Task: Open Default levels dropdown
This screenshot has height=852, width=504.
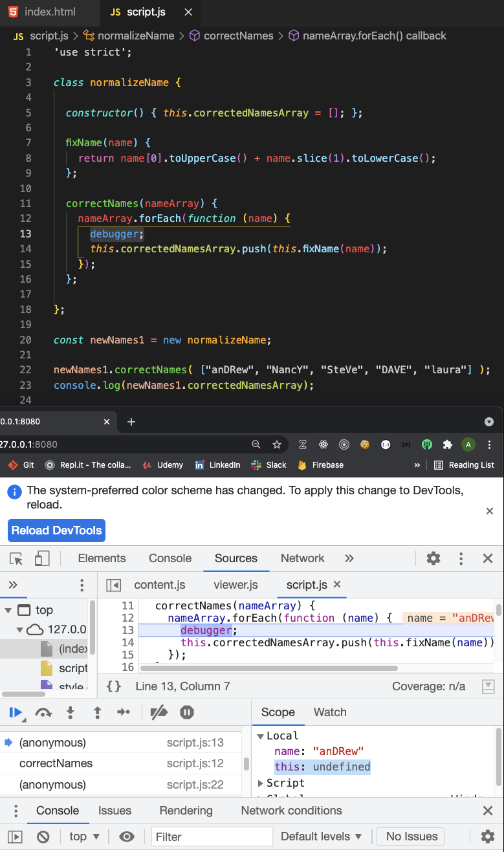Action: point(321,836)
